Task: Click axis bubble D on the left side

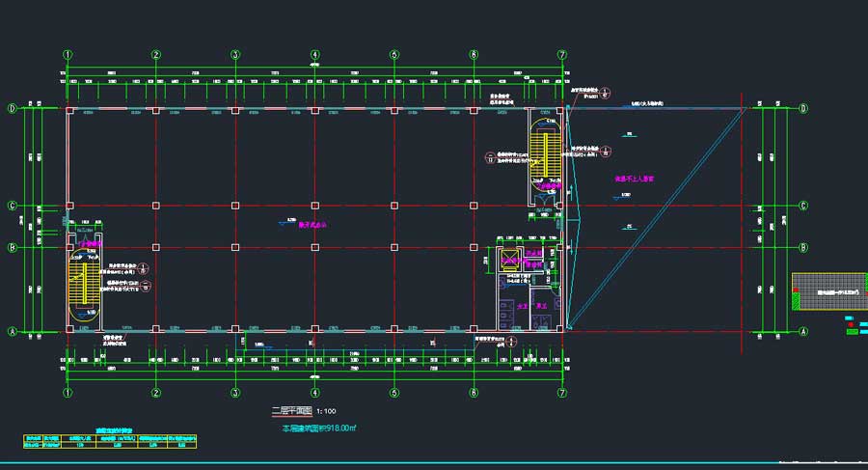Action: 12,108
